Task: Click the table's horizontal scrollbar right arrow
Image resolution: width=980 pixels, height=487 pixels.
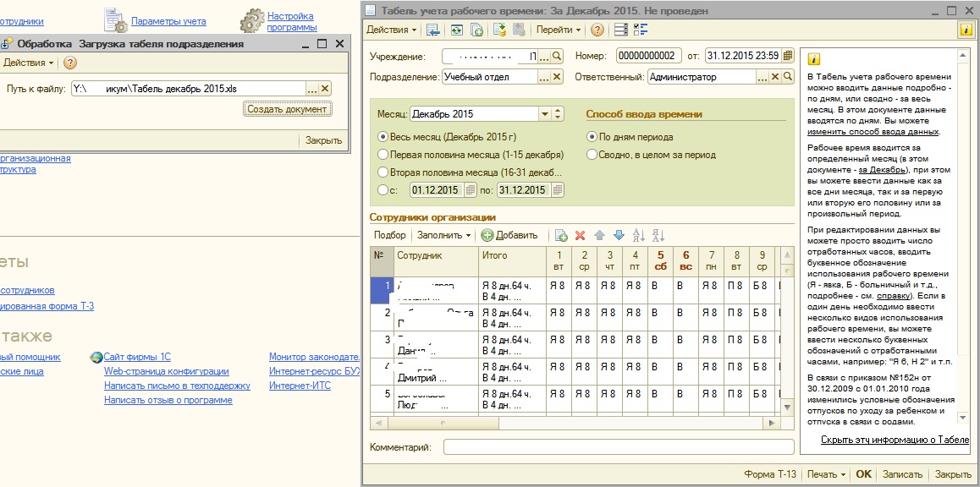Action: (773, 423)
